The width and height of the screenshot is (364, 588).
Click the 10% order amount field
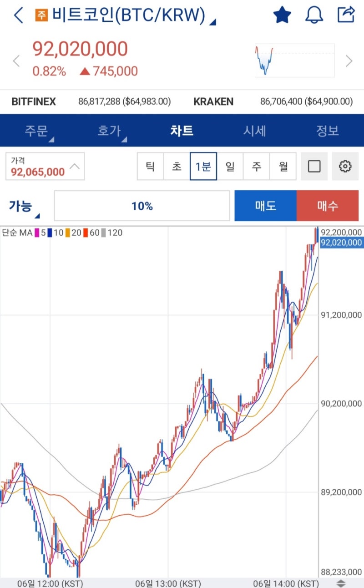142,206
